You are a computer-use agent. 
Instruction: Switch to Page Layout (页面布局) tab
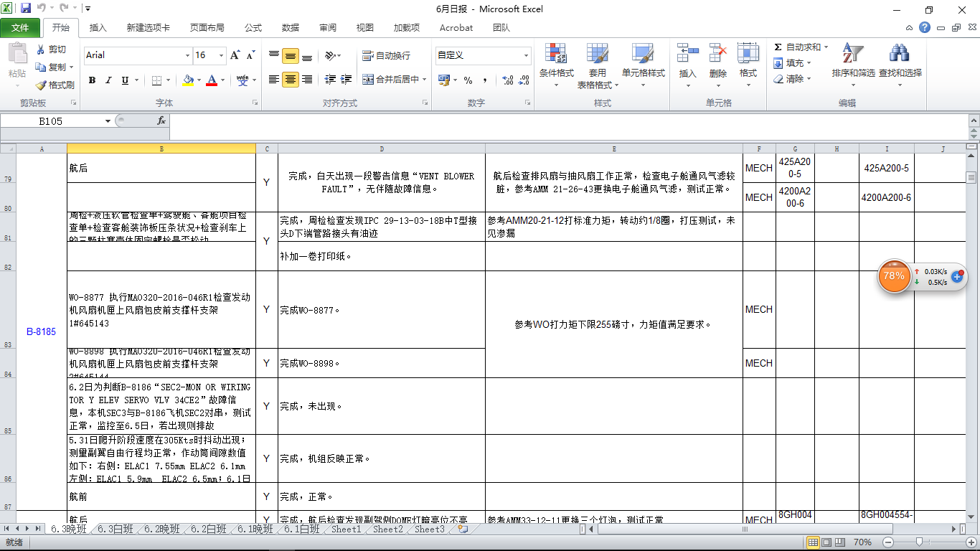point(207,28)
